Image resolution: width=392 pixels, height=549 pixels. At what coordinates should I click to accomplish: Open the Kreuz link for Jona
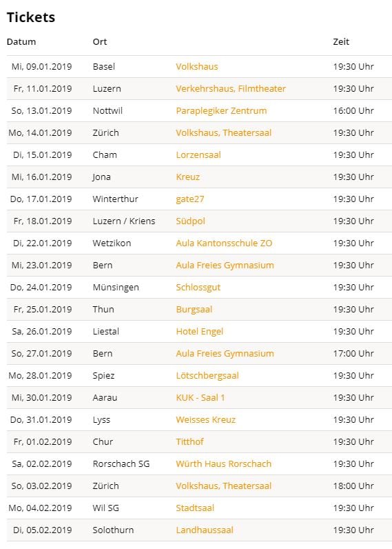(x=188, y=177)
